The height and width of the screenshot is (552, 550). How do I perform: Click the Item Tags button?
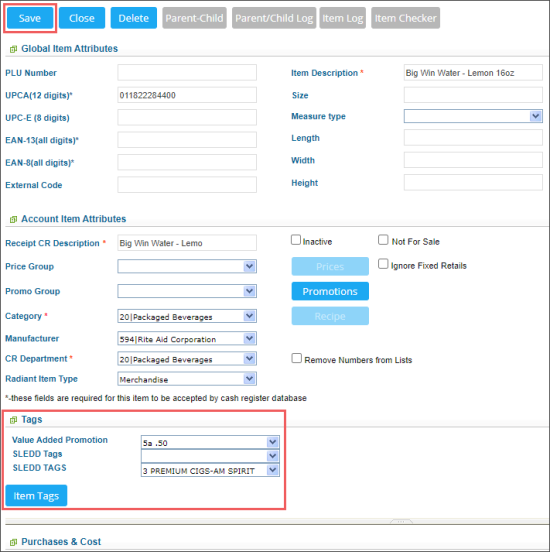(36, 496)
